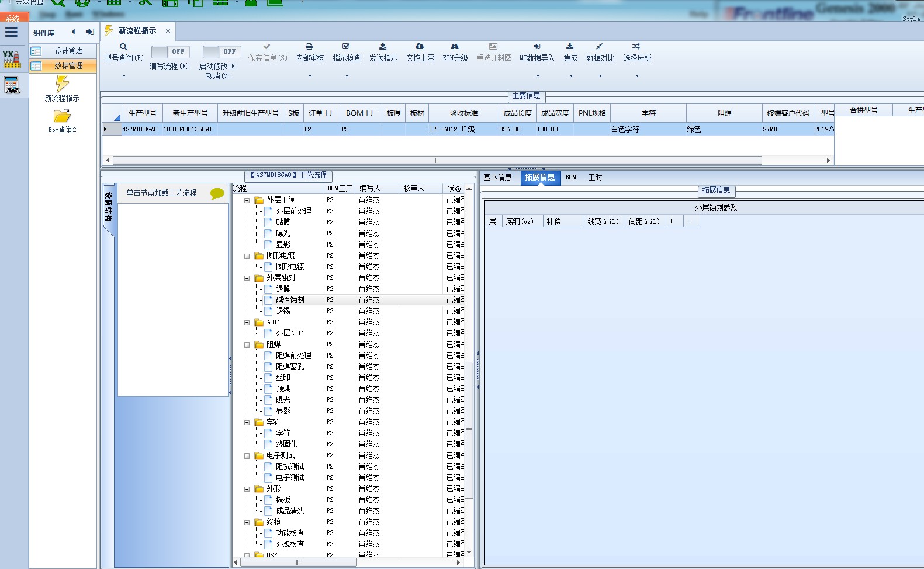The height and width of the screenshot is (569, 924).
Task: Select the 成品清洗 tree item
Action: 290,511
